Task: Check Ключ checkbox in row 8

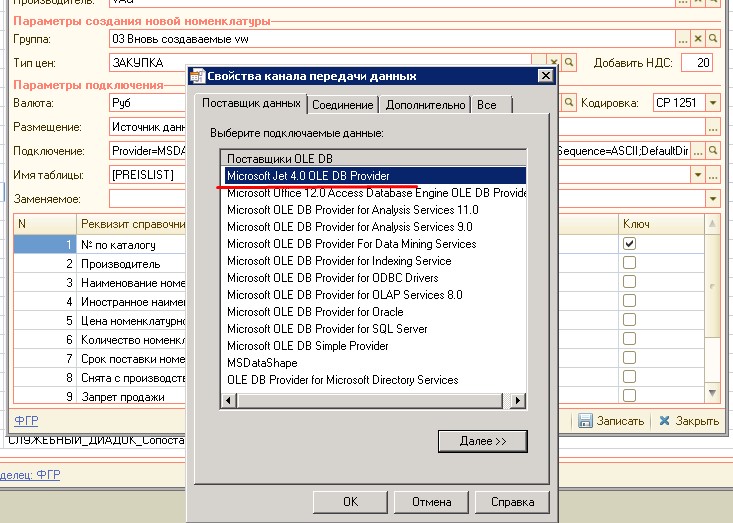Action: coord(629,377)
